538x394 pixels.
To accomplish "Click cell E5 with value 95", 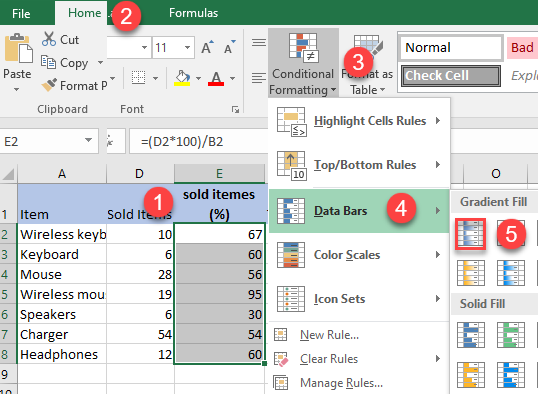I will [x=219, y=294].
